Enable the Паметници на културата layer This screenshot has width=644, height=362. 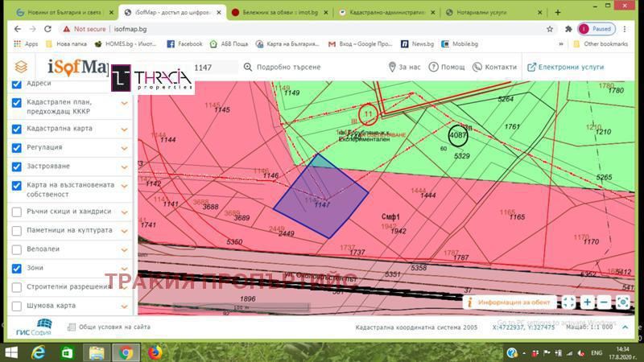click(x=16, y=231)
